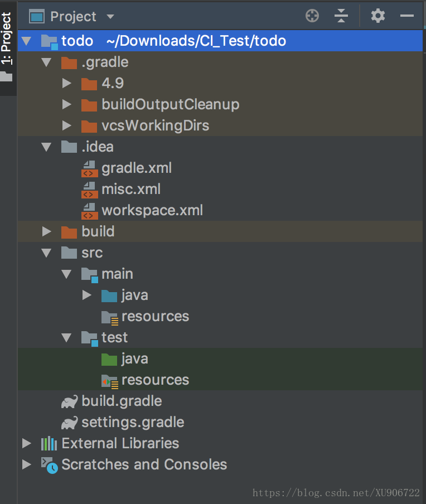
Task: Select the test module label
Action: (114, 337)
